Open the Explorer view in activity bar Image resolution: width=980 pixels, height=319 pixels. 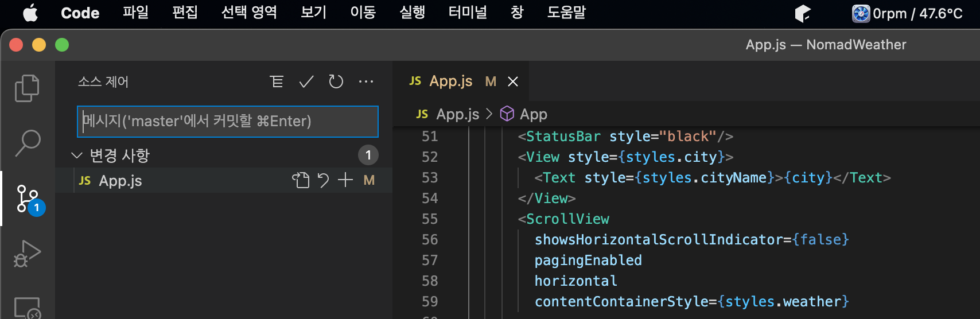(27, 88)
